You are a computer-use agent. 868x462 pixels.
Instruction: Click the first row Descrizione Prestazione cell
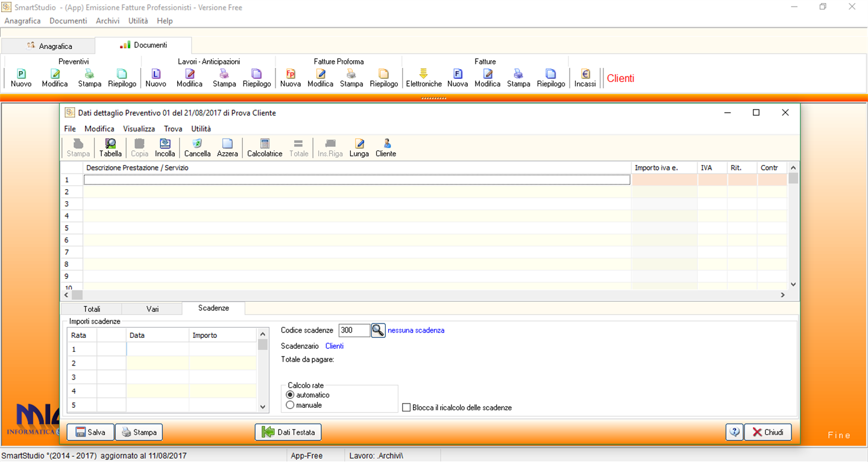pyautogui.click(x=357, y=179)
